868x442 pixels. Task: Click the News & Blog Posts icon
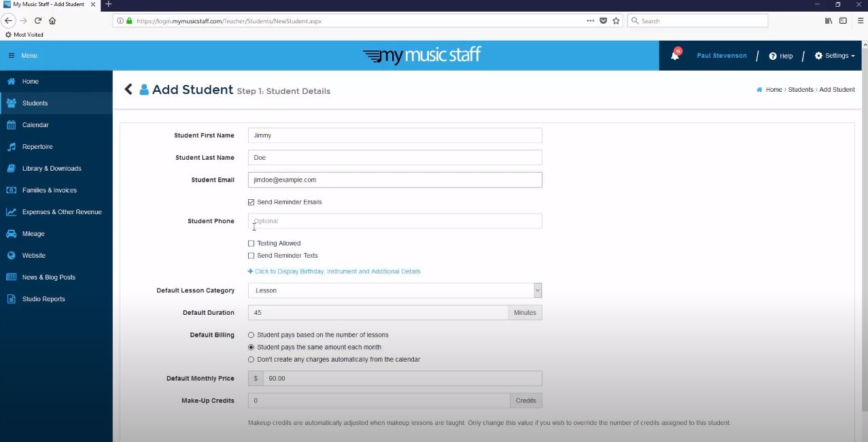tap(11, 277)
